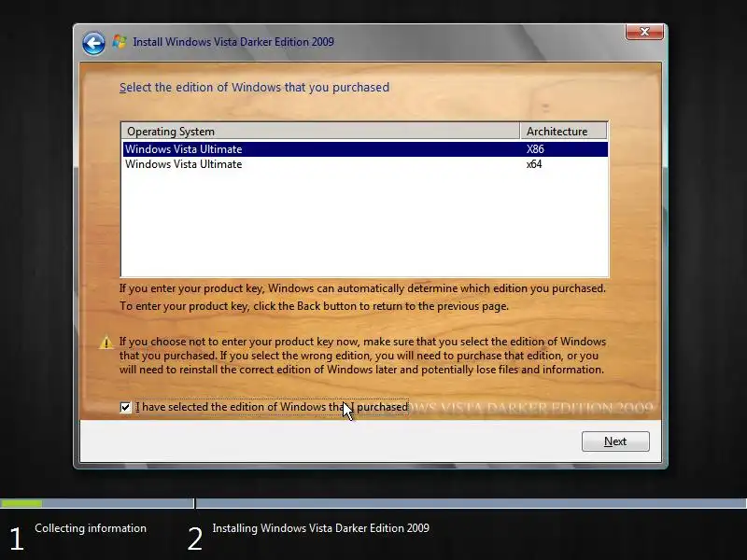Click 'Installing Windows Vista Darker Edition 2009' step
The width and height of the screenshot is (747, 560).
[x=320, y=528]
